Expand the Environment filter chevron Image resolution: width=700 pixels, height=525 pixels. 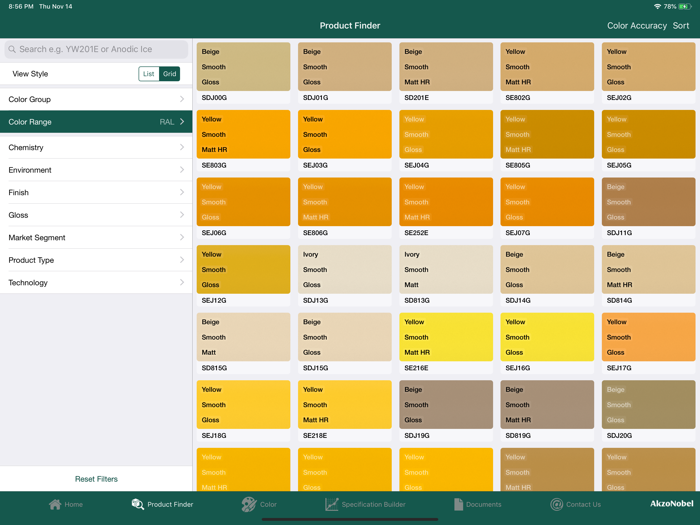pos(182,170)
